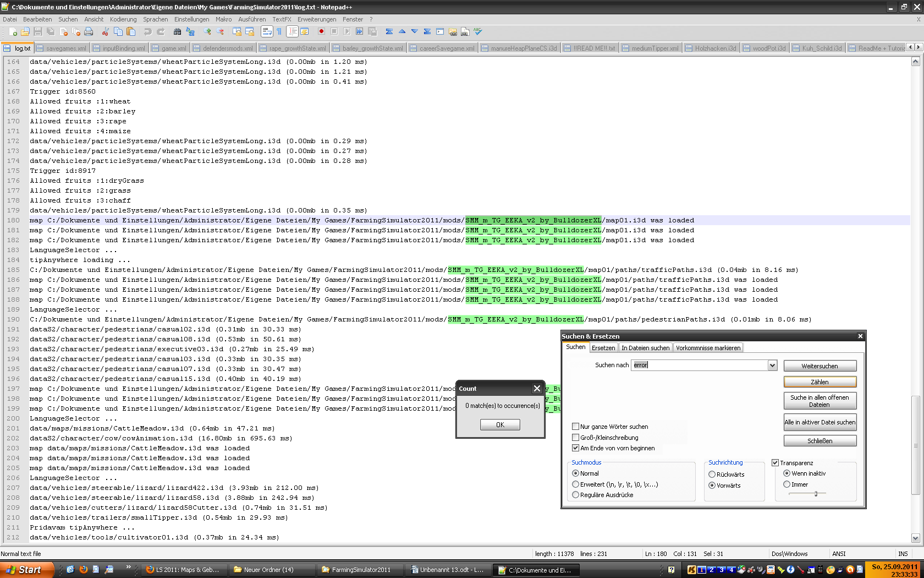Open the Kodierung menu
The width and height of the screenshot is (924, 578).
[x=123, y=19]
